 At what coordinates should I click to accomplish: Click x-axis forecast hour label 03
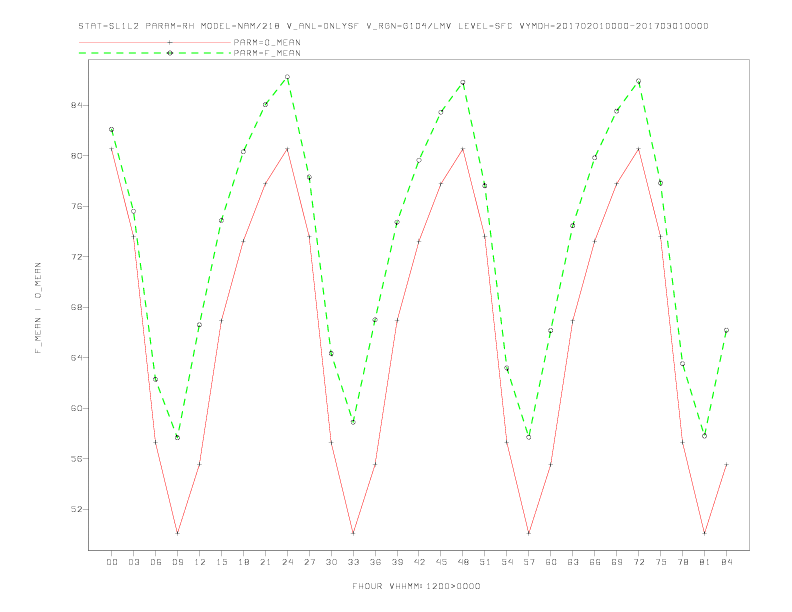134,562
